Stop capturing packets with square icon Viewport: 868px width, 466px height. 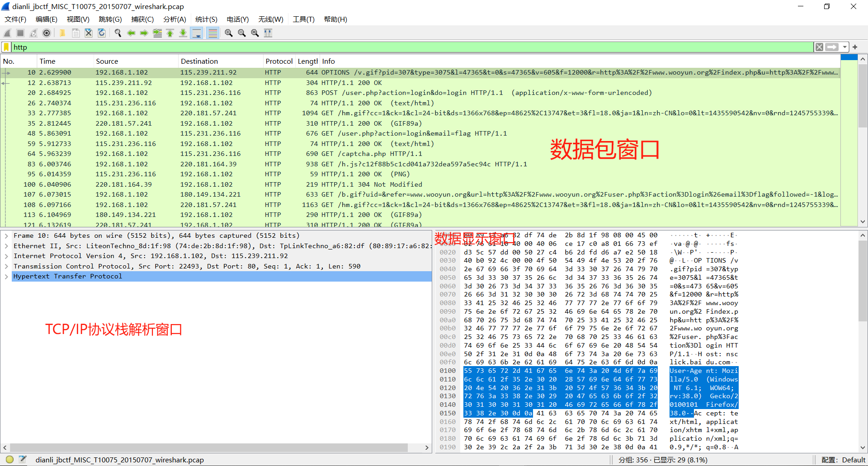click(x=20, y=33)
